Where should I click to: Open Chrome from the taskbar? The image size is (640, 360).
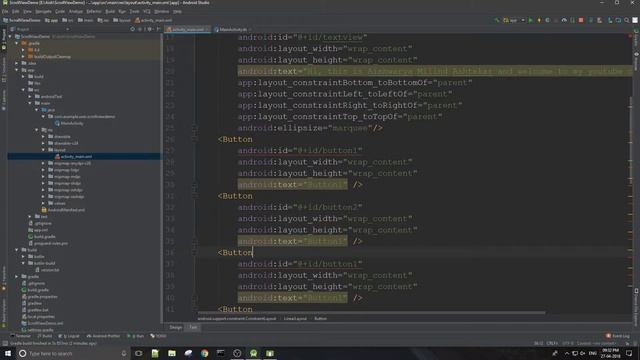[204, 353]
